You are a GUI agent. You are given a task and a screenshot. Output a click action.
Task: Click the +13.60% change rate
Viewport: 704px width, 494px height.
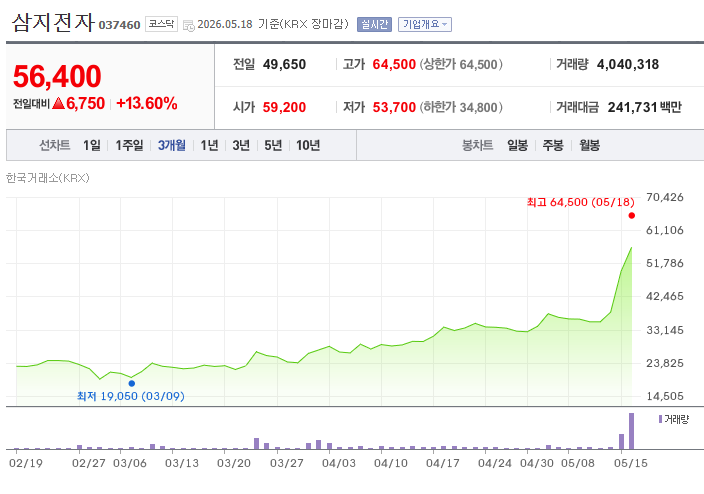tap(147, 103)
